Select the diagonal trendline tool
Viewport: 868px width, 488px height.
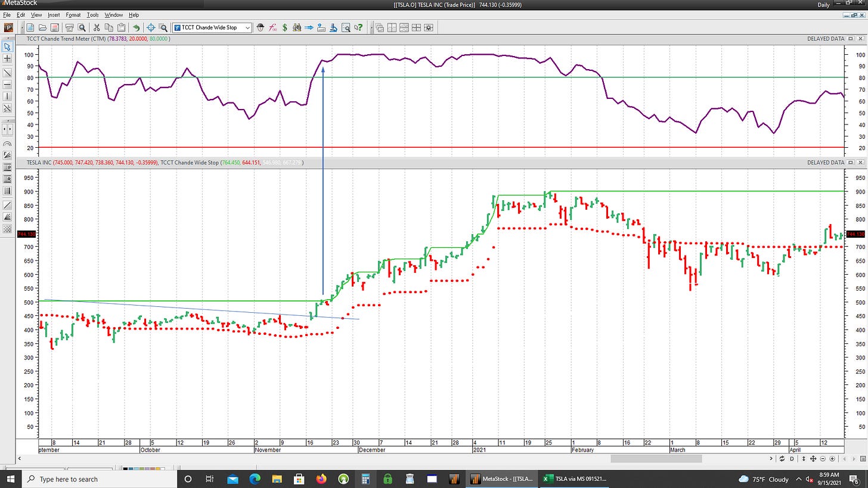[x=7, y=73]
